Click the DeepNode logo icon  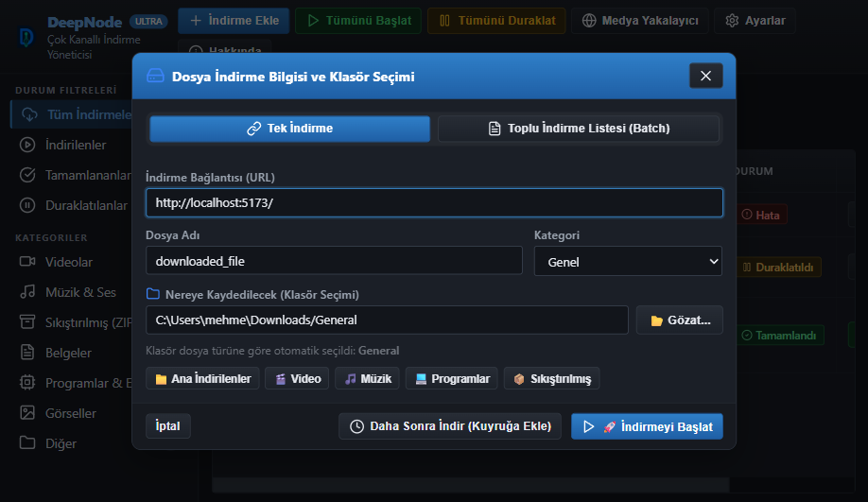pos(26,38)
